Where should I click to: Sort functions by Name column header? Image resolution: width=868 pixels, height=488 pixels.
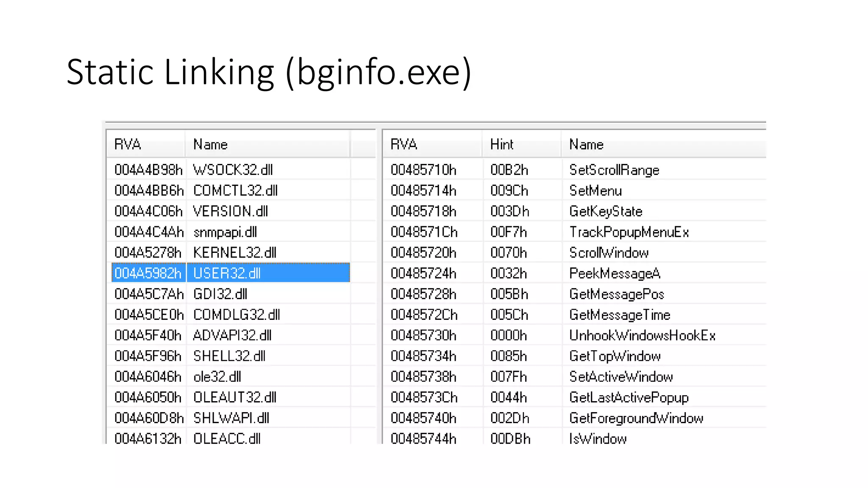coord(664,144)
